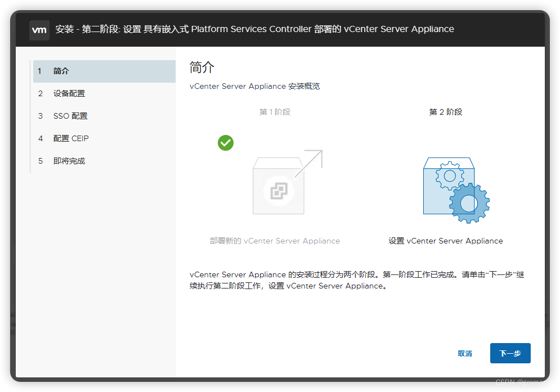
Task: Click the 第 1 阶段 label
Action: point(275,112)
